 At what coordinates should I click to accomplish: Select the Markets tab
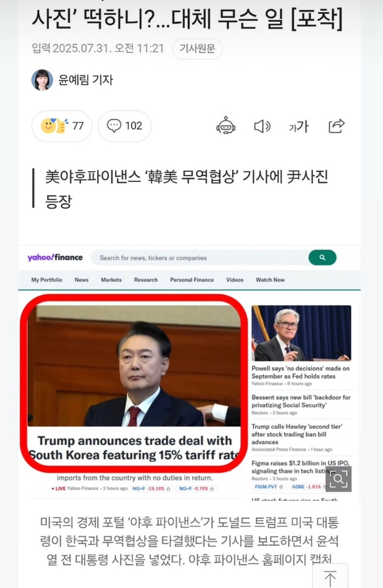(x=111, y=280)
